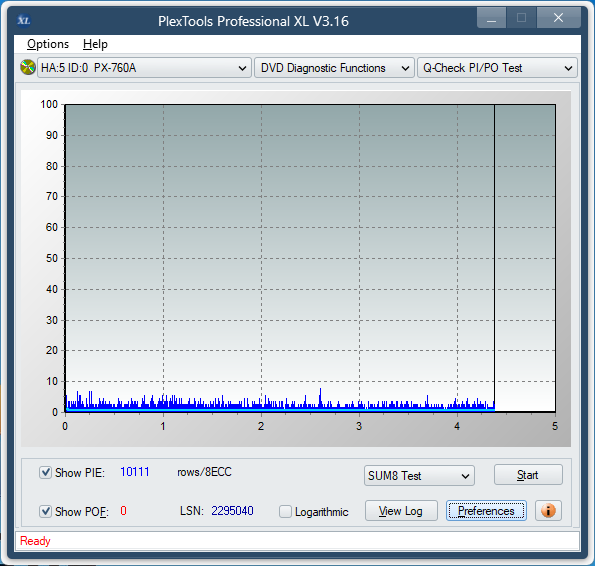Click the PIE value 10111
Viewport: 595px width, 566px height.
[x=135, y=472]
